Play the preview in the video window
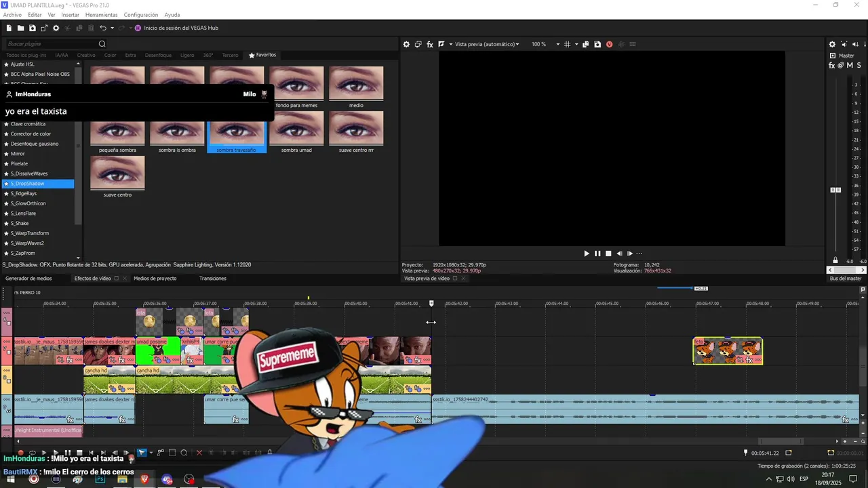 click(587, 253)
